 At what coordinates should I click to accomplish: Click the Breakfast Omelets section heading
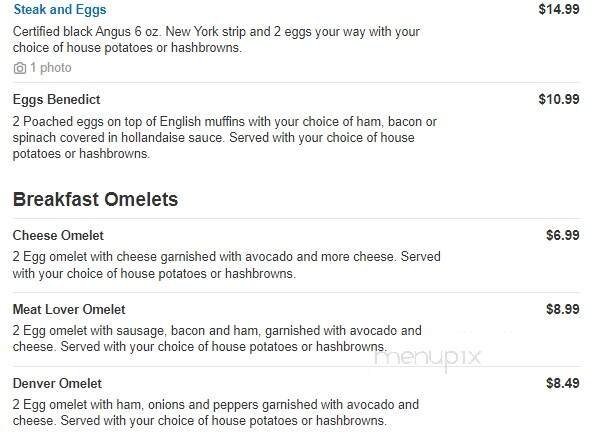click(95, 199)
